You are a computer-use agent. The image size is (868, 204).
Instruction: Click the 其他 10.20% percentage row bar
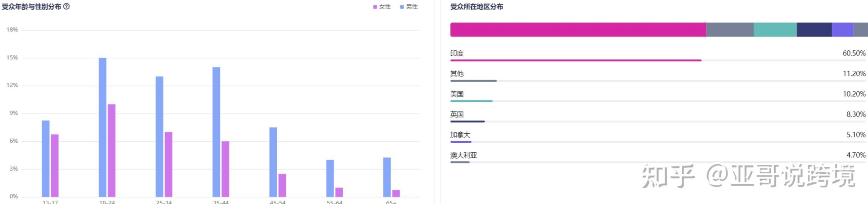[x=473, y=81]
